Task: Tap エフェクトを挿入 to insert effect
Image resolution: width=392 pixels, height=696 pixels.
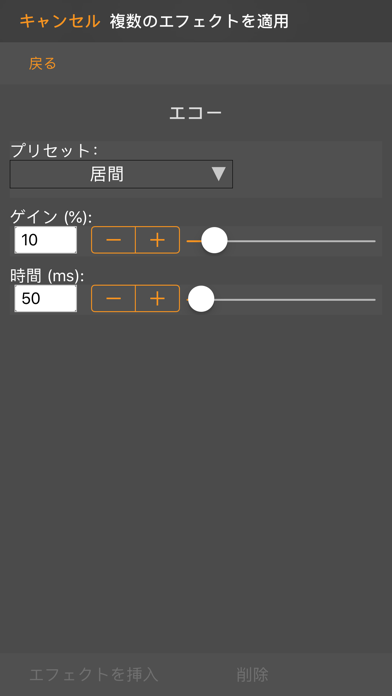Action: tap(94, 675)
